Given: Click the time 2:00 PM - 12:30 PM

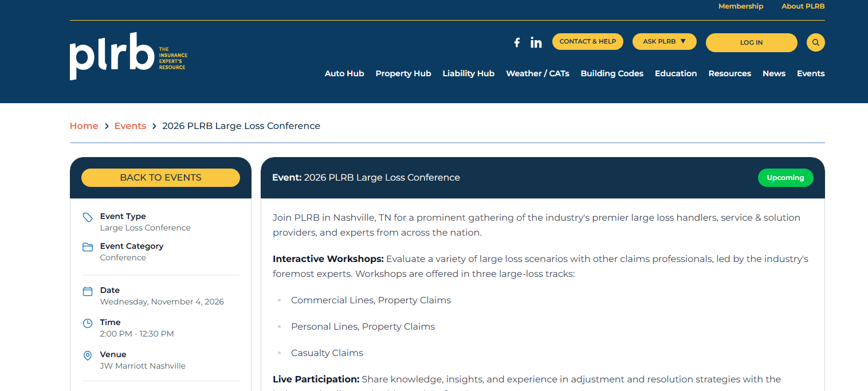Looking at the screenshot, I should point(137,334).
